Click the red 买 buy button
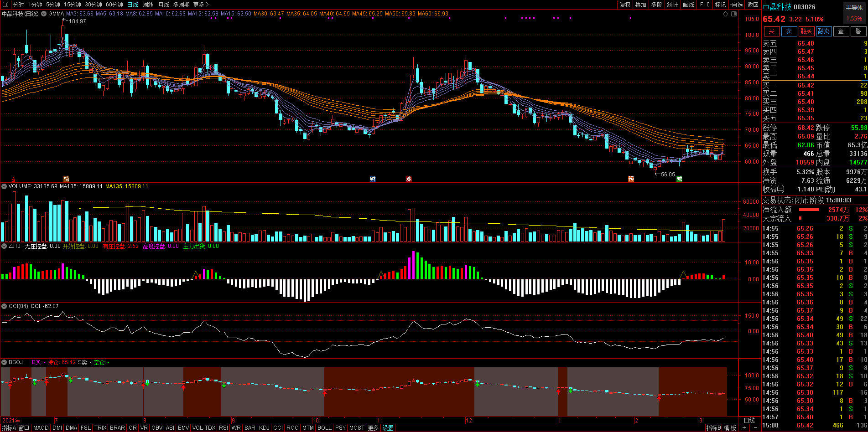868x432 pixels. [x=772, y=31]
